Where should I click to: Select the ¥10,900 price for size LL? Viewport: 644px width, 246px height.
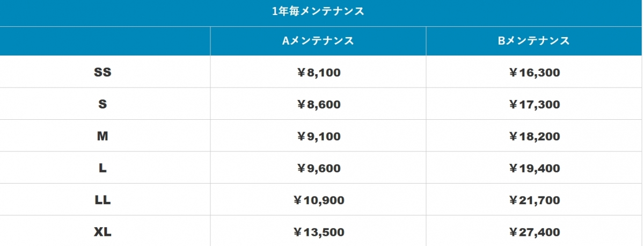(x=318, y=200)
